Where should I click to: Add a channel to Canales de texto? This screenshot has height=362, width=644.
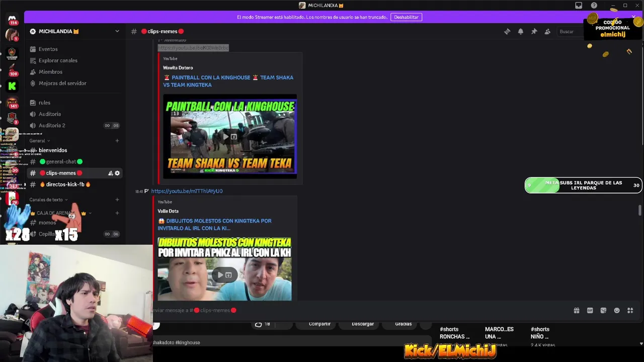[x=117, y=200]
